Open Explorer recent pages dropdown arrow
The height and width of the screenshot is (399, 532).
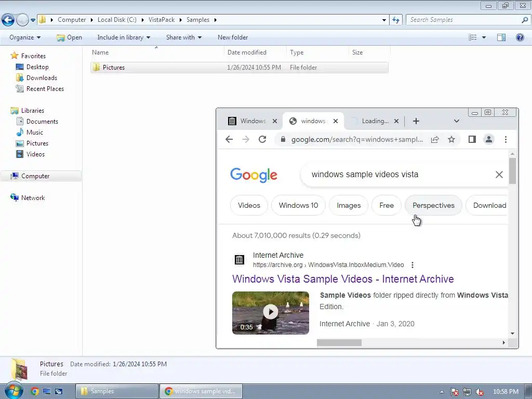coord(33,20)
